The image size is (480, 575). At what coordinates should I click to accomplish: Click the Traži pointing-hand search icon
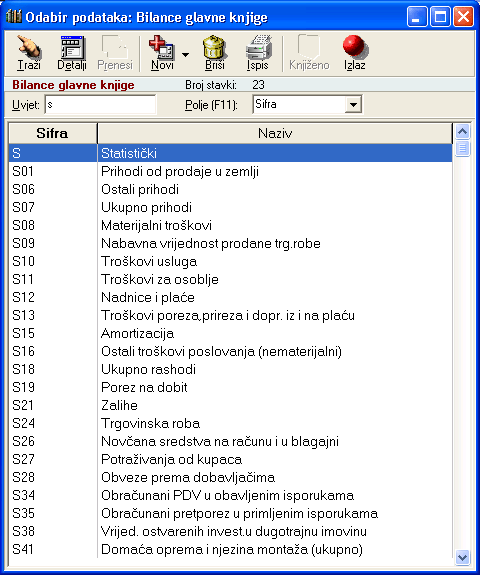29,47
